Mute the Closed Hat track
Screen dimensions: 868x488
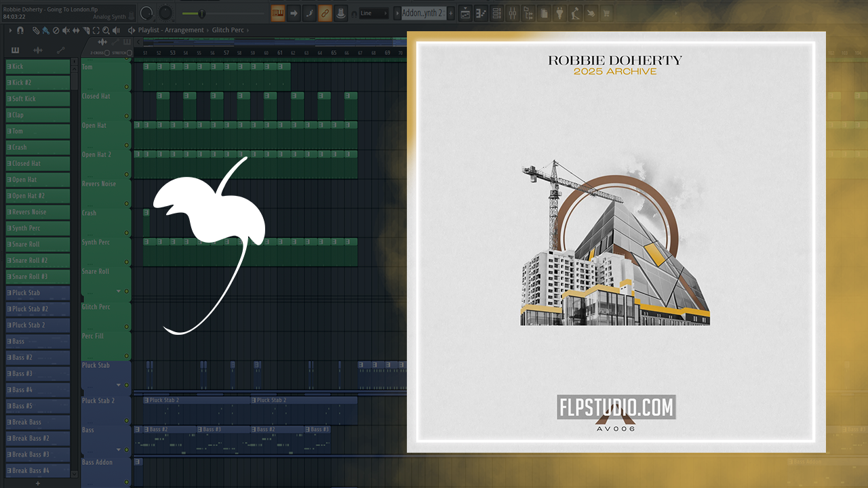pos(127,117)
